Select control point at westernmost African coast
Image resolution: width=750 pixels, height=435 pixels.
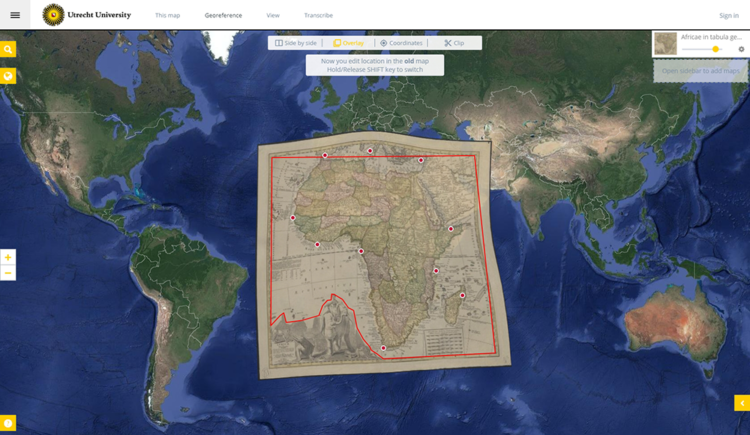293,218
